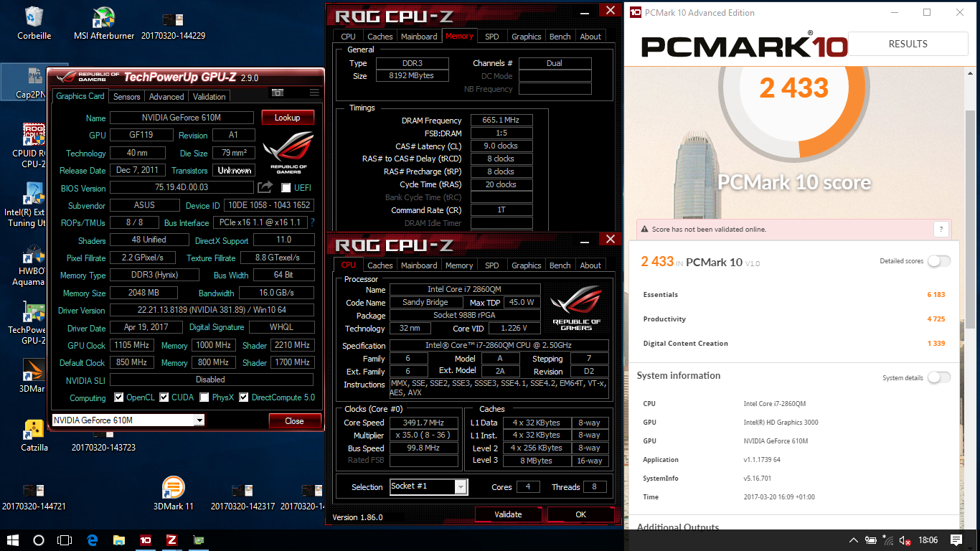Open the NVIDIA GeForce 610M GPU dropdown
Viewport: 980px width, 551px height.
(128, 420)
